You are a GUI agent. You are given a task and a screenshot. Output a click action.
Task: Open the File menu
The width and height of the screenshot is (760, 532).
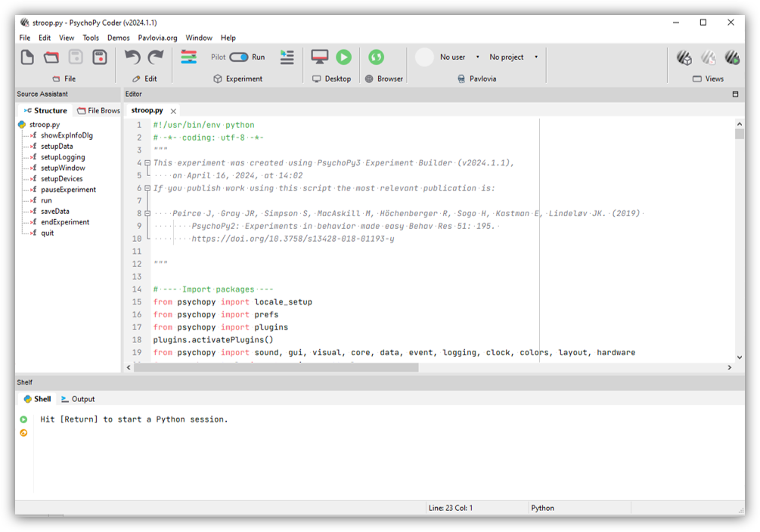[x=25, y=38]
